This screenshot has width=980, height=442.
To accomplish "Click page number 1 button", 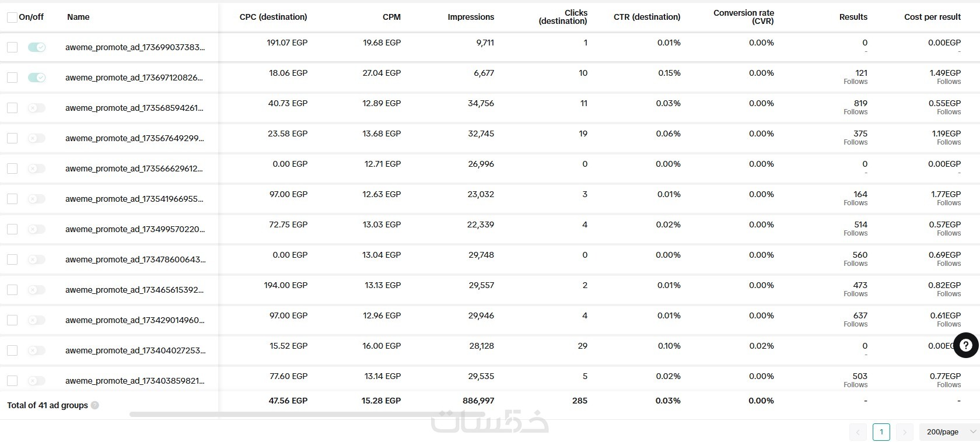I will pos(881,432).
